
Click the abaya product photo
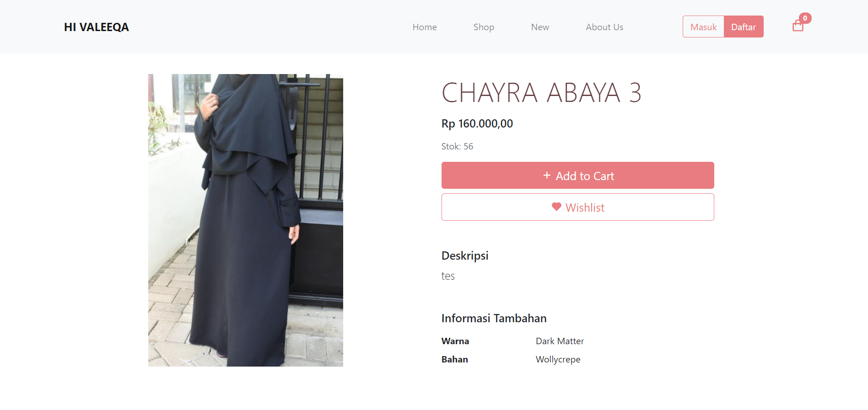coord(246,220)
